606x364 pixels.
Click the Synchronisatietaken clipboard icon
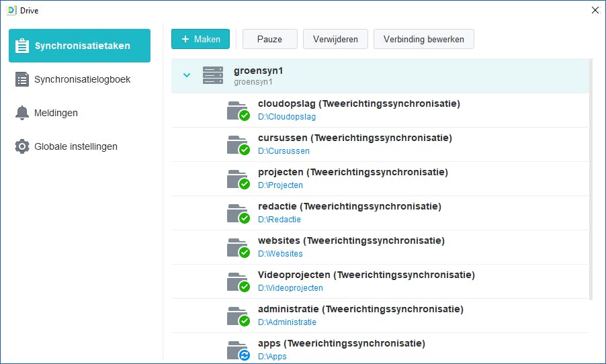22,46
